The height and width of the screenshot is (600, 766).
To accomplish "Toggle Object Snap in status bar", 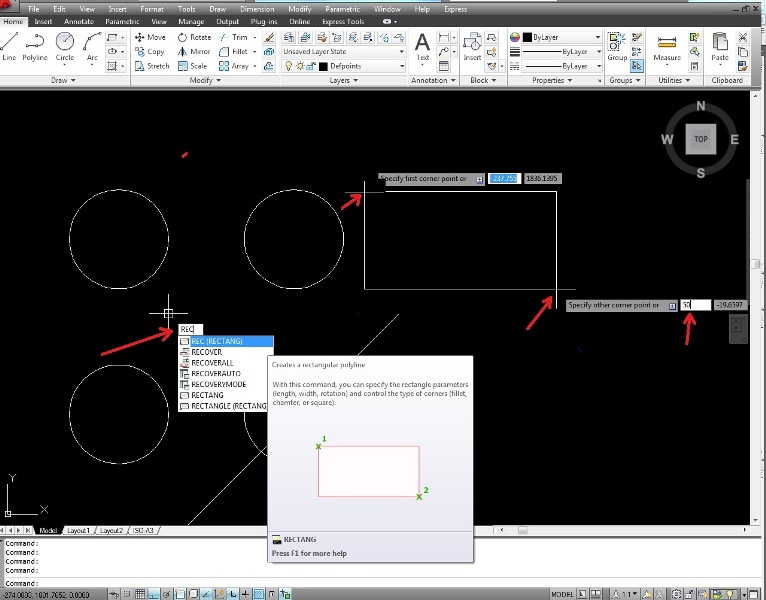I will pyautogui.click(x=180, y=594).
